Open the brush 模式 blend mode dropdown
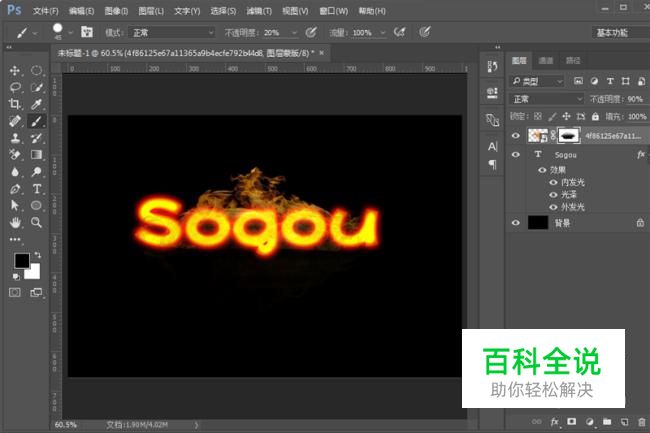 coord(171,32)
